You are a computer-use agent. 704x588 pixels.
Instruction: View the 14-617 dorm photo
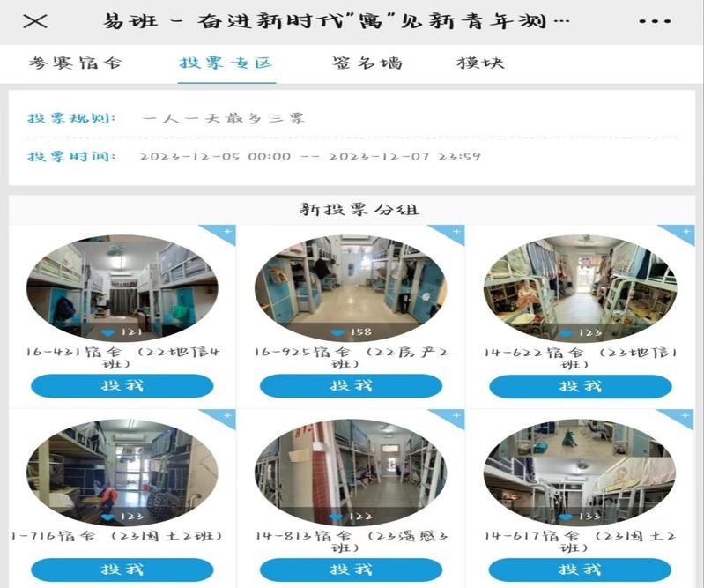pos(581,472)
